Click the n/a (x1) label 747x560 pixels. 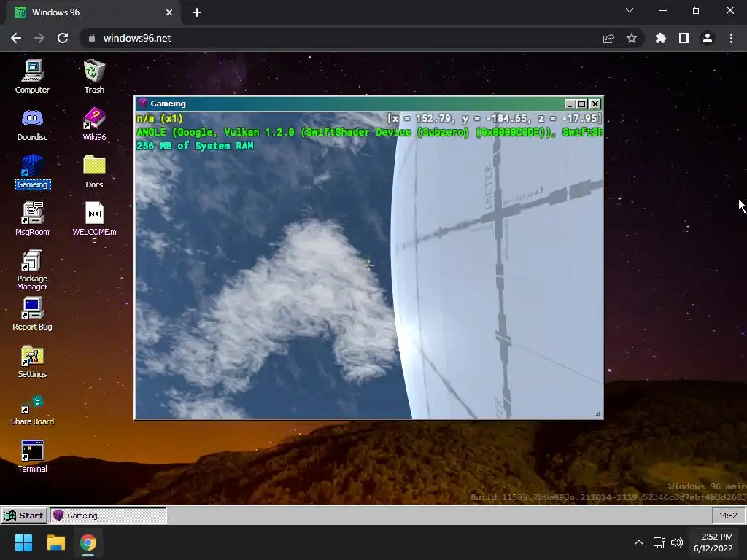tap(160, 119)
